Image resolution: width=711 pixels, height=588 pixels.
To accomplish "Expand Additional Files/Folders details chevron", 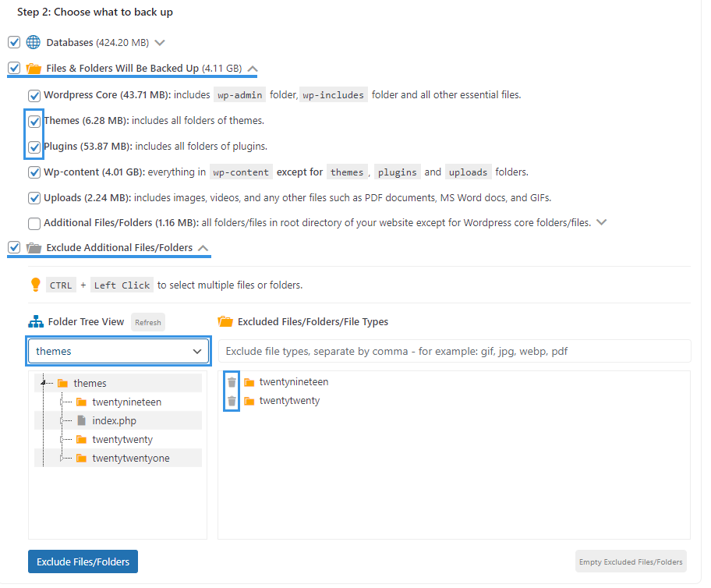I will coord(601,222).
